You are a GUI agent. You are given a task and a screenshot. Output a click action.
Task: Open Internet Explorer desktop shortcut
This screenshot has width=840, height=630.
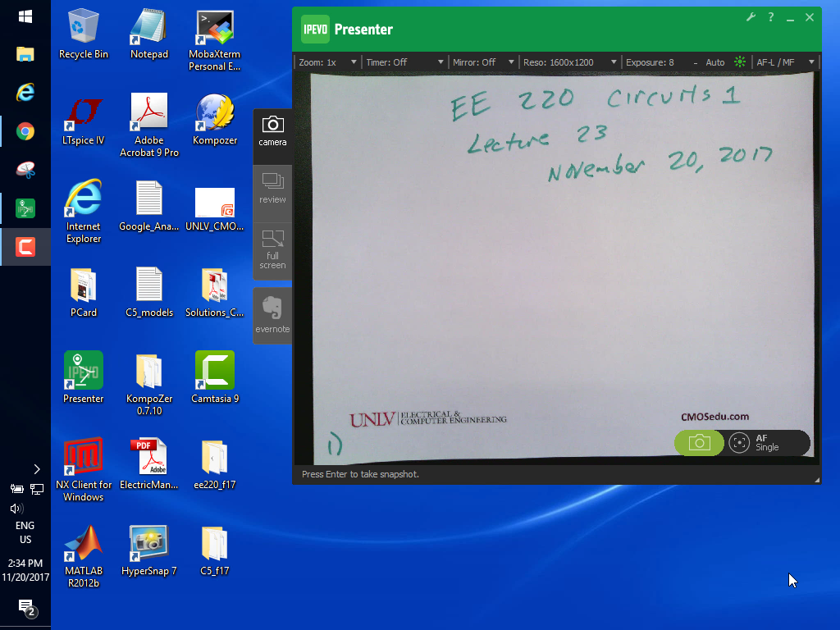click(x=83, y=212)
